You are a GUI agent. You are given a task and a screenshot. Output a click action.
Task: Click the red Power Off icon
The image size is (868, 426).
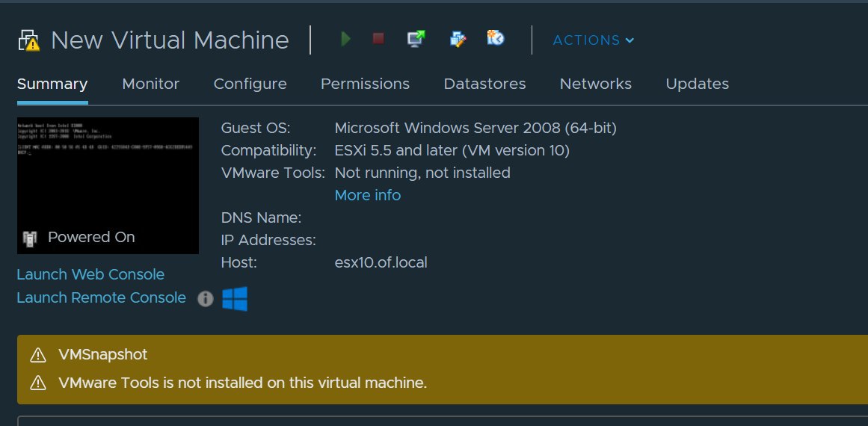click(378, 38)
